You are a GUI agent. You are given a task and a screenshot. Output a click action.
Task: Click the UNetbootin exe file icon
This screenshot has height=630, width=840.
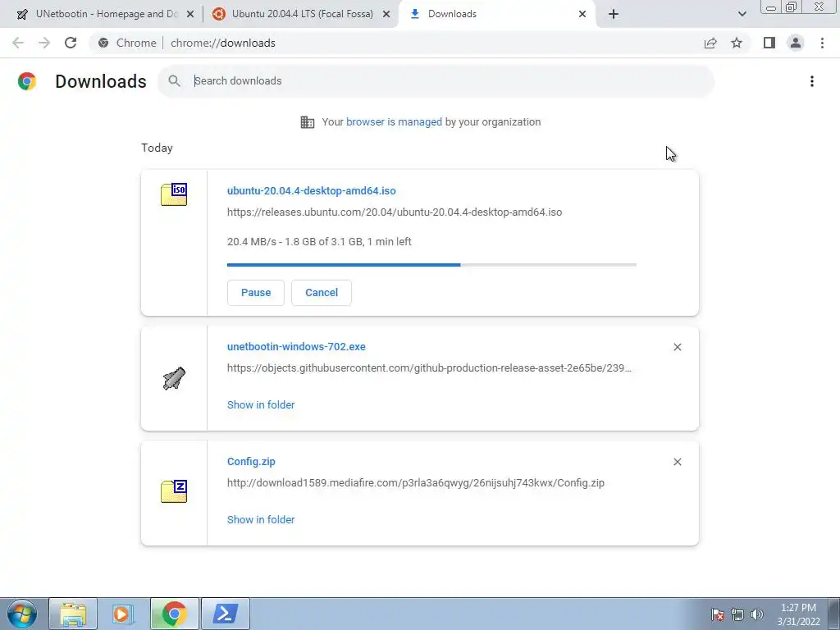[x=174, y=378]
